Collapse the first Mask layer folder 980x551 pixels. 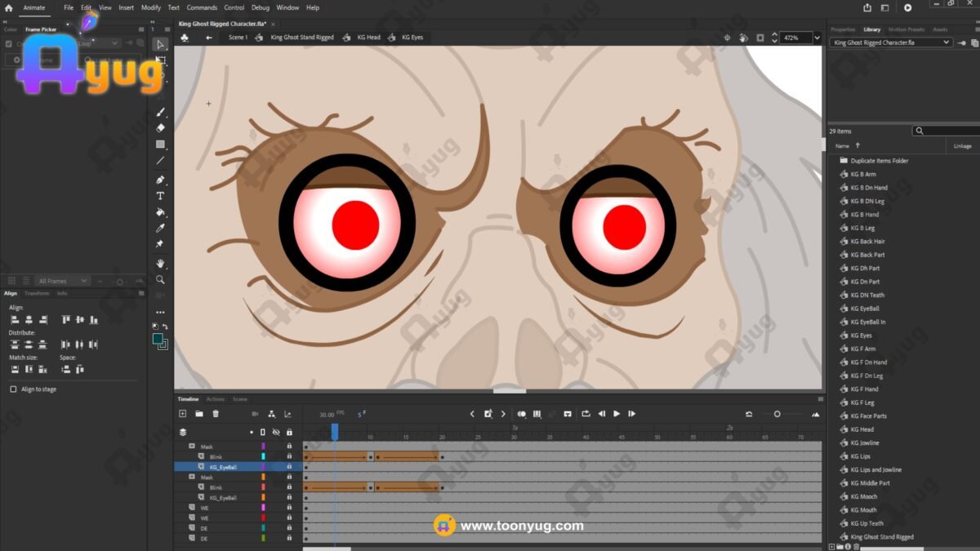click(192, 447)
